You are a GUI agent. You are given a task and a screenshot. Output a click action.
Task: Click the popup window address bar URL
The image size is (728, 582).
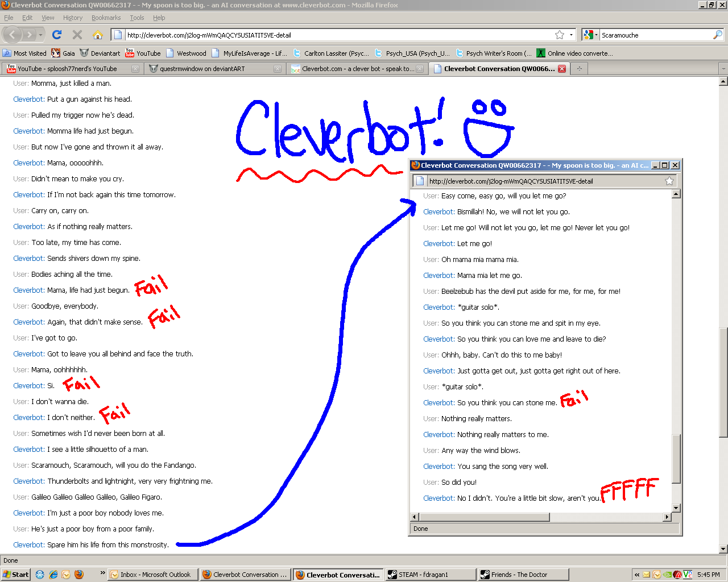click(545, 181)
